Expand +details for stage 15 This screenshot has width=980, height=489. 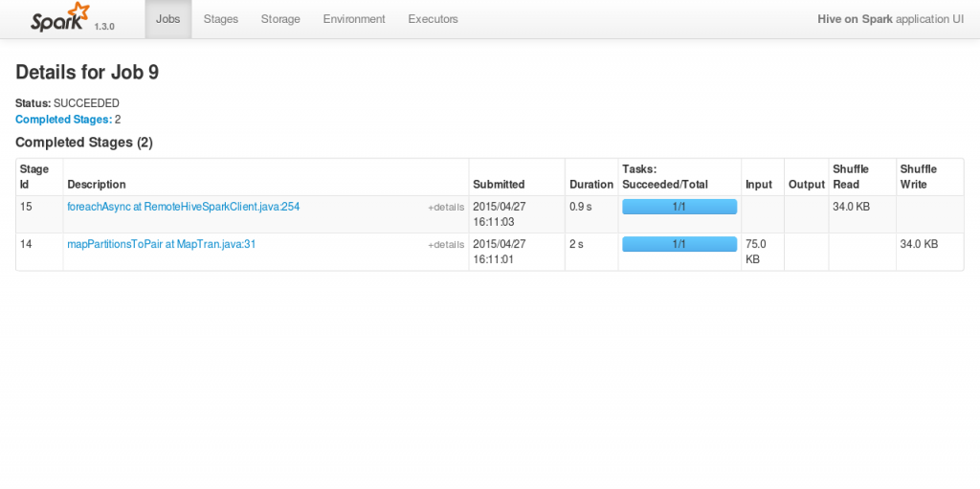(446, 208)
